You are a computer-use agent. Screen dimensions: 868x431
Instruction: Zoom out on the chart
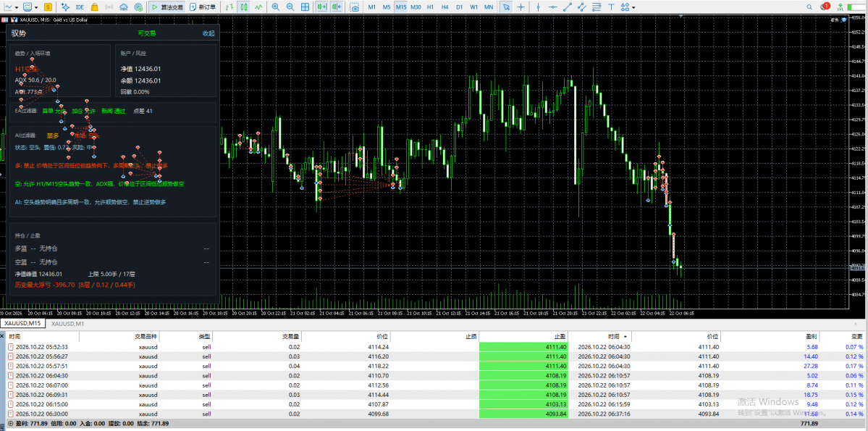click(x=290, y=7)
